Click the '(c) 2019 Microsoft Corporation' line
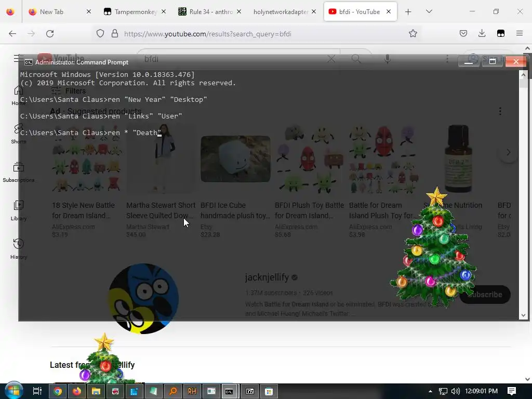This screenshot has height=399, width=532. [128, 83]
